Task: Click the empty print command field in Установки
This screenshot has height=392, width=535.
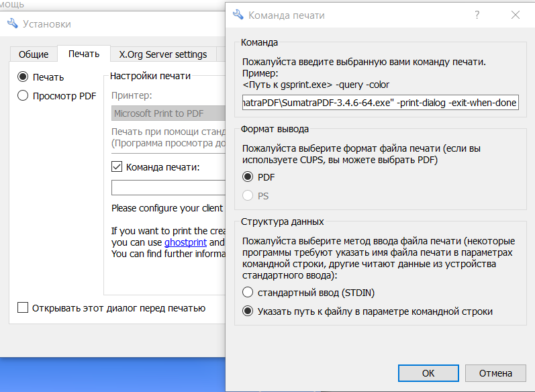Action: click(x=168, y=188)
